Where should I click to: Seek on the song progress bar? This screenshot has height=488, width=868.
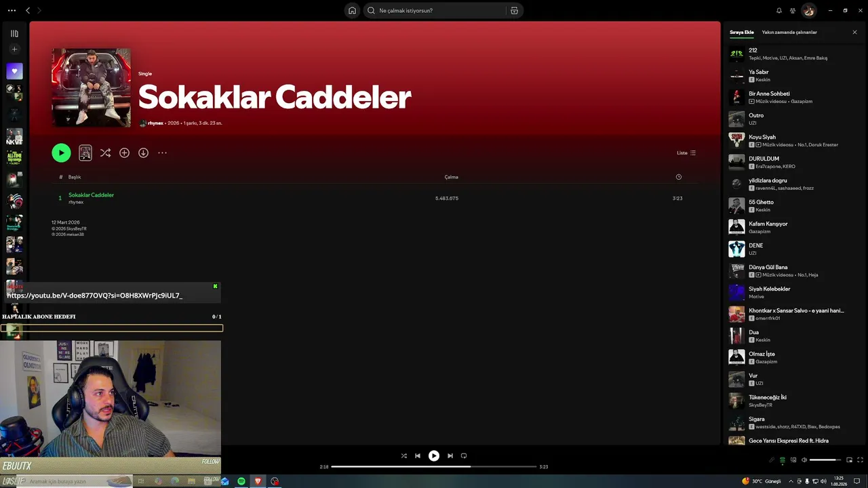pos(434,466)
